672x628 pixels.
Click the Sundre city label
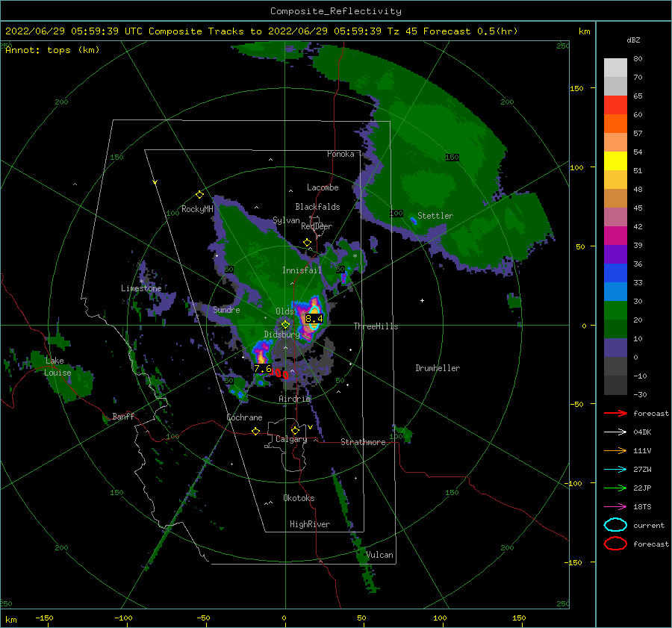click(x=227, y=309)
